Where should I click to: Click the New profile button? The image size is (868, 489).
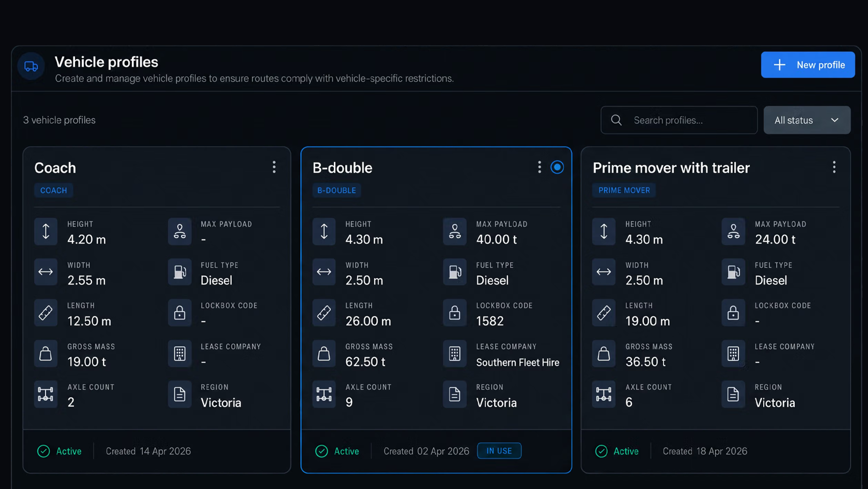click(808, 65)
